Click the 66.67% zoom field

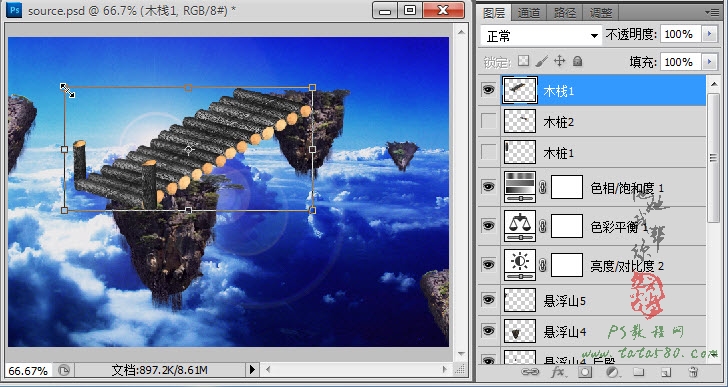[28, 370]
